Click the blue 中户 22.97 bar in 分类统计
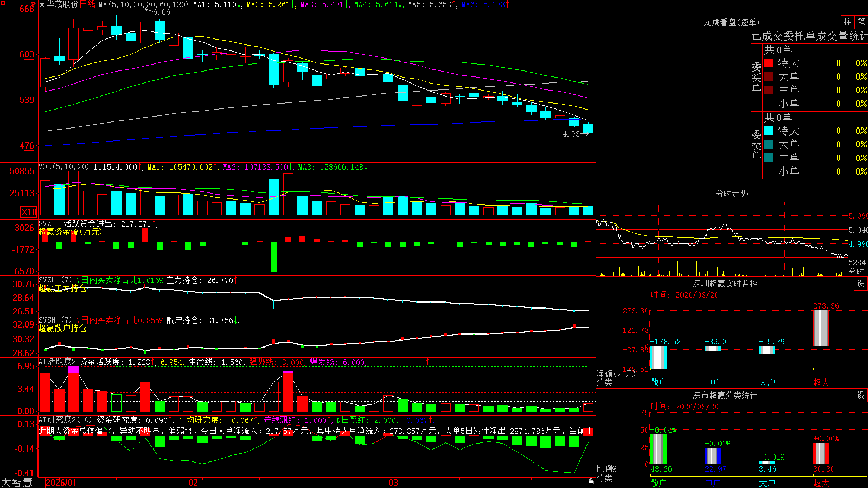This screenshot has height=488, width=868. tap(713, 456)
